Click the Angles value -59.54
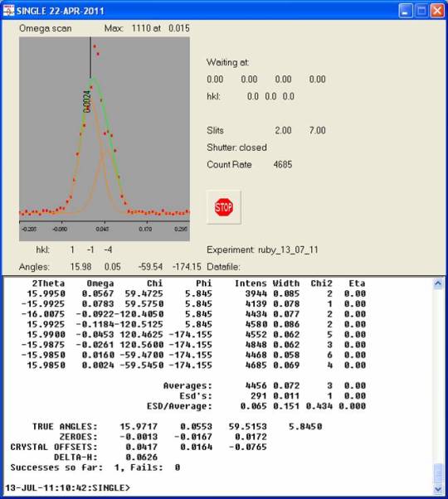 click(150, 267)
